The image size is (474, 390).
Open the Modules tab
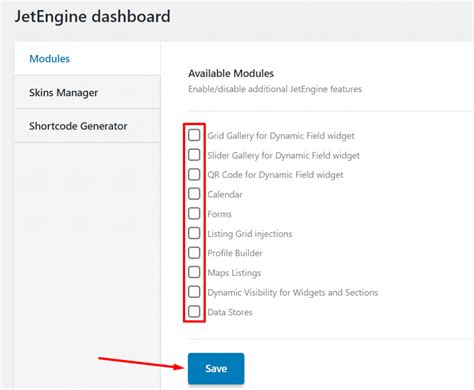coord(88,59)
